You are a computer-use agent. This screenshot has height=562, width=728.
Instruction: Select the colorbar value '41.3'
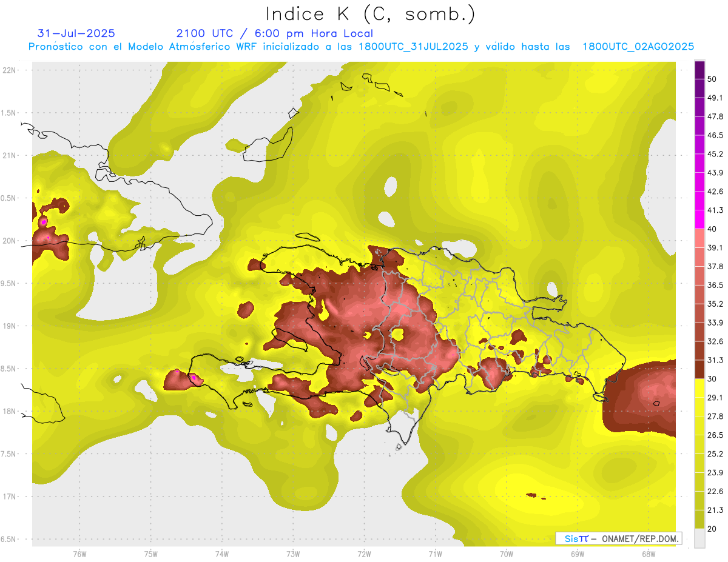pos(715,210)
